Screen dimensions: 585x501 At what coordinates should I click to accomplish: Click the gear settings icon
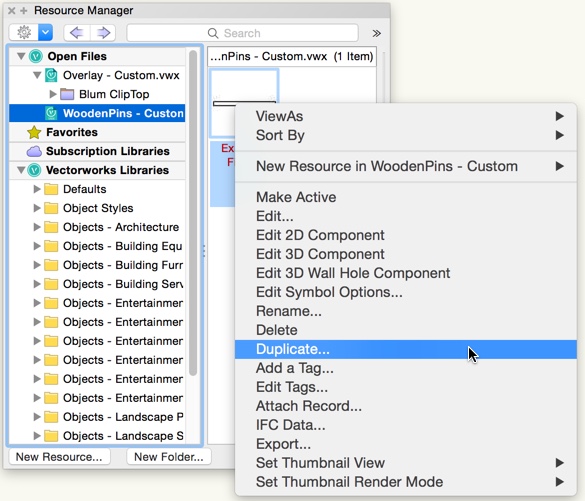point(24,33)
